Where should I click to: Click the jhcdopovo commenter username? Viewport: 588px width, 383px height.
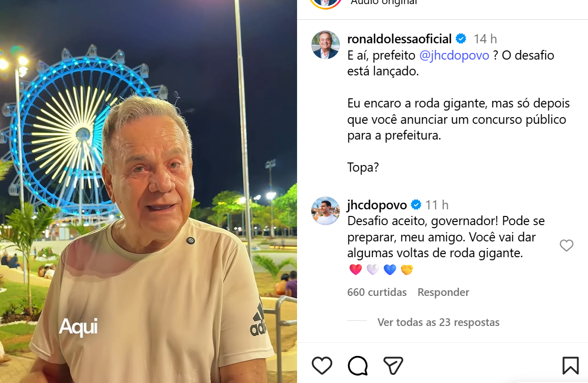click(377, 205)
